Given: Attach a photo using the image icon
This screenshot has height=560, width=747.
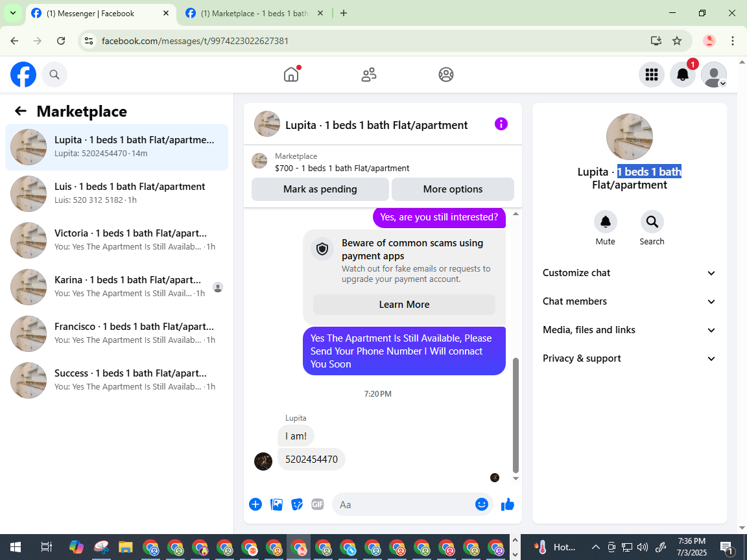Looking at the screenshot, I should coord(276,504).
